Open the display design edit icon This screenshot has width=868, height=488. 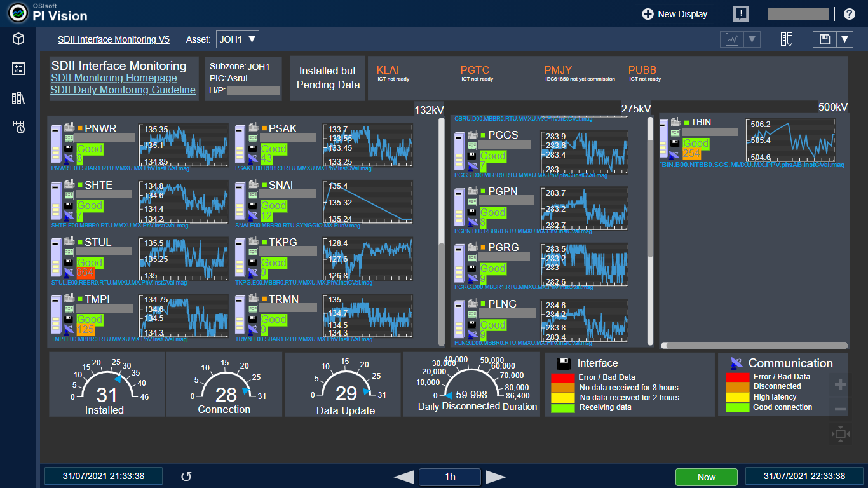(787, 39)
